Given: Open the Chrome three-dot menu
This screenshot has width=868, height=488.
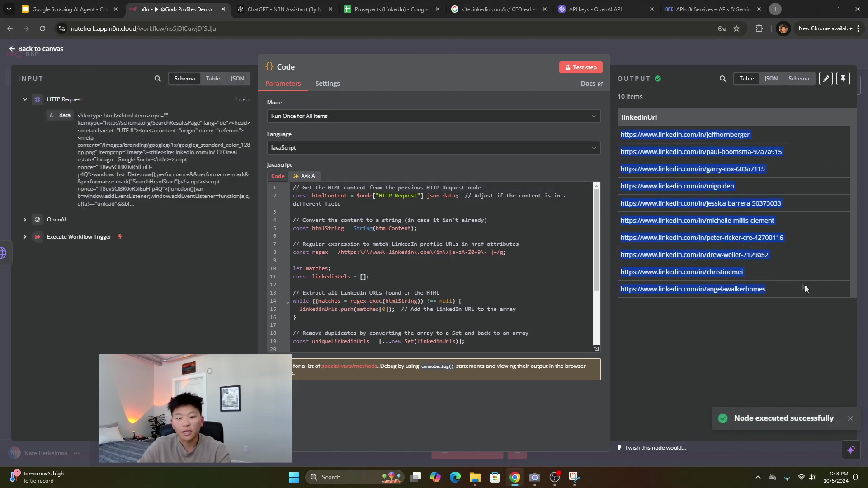Looking at the screenshot, I should click(x=858, y=28).
